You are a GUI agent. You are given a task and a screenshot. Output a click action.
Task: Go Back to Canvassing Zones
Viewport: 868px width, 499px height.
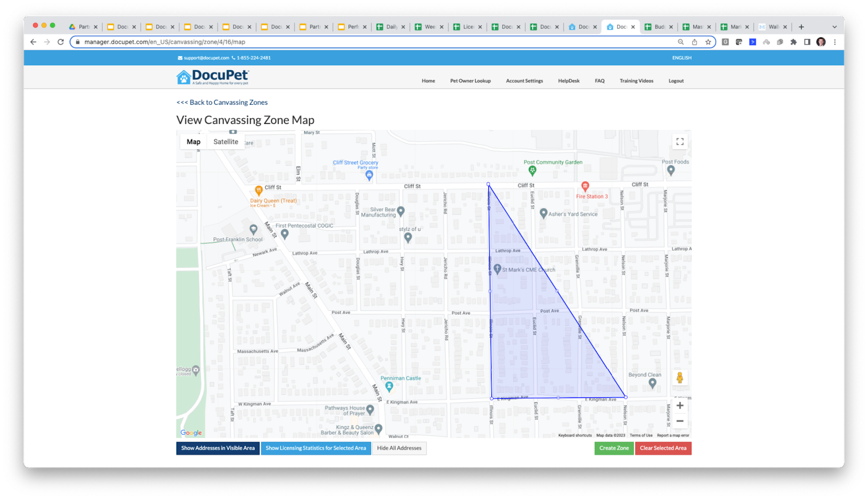click(x=221, y=102)
